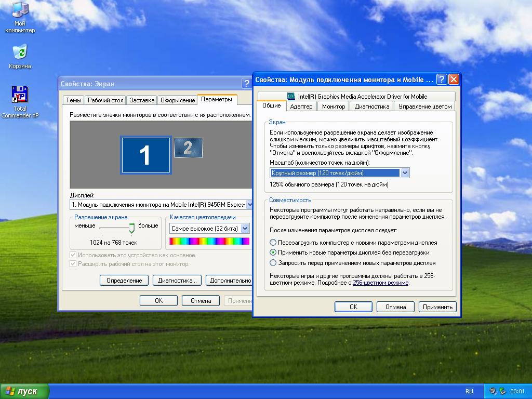
Task: Switch to the Заставка tab
Action: click(x=142, y=100)
